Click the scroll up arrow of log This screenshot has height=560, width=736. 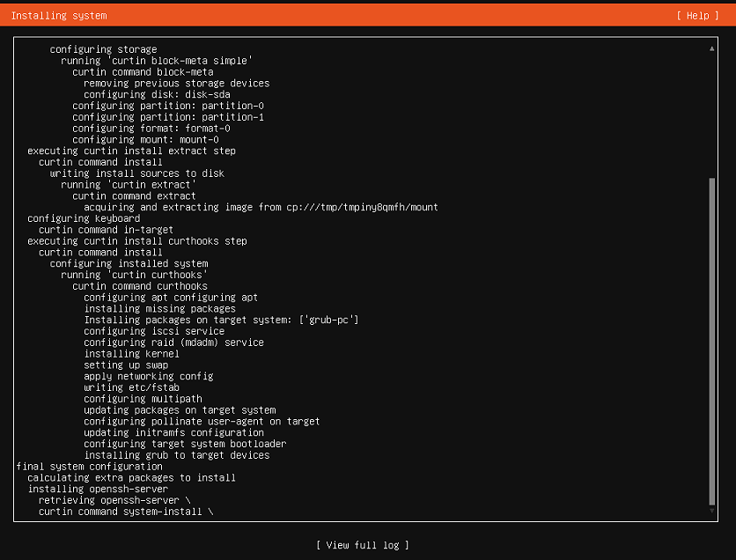711,48
